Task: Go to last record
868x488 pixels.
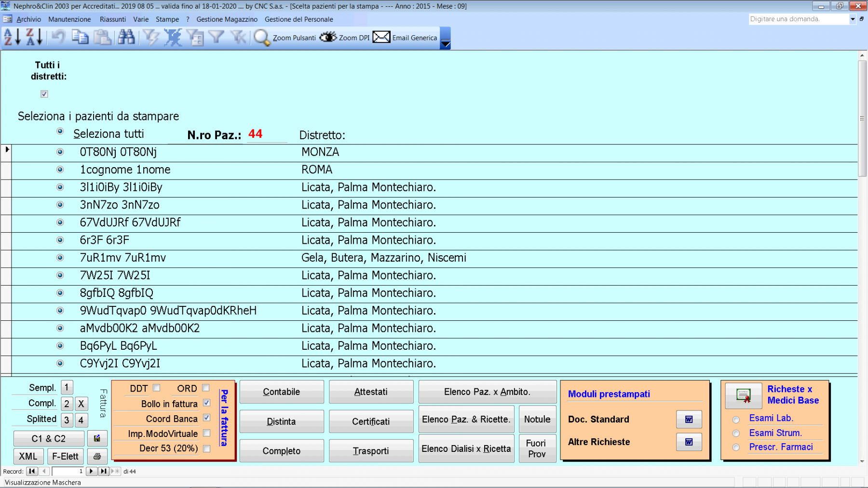Action: click(104, 471)
